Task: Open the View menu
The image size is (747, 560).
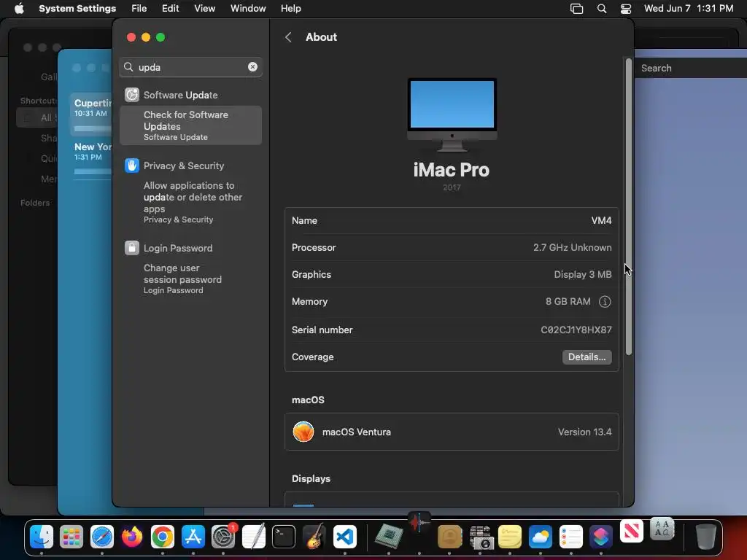Action: (204, 9)
